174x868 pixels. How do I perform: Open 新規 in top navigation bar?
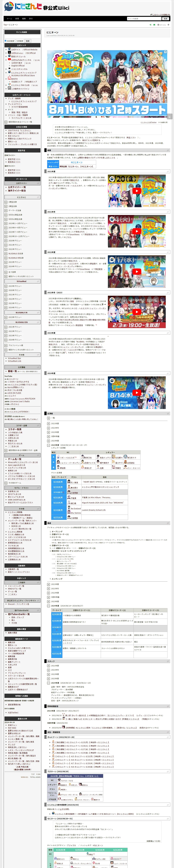pyautogui.click(x=17, y=19)
